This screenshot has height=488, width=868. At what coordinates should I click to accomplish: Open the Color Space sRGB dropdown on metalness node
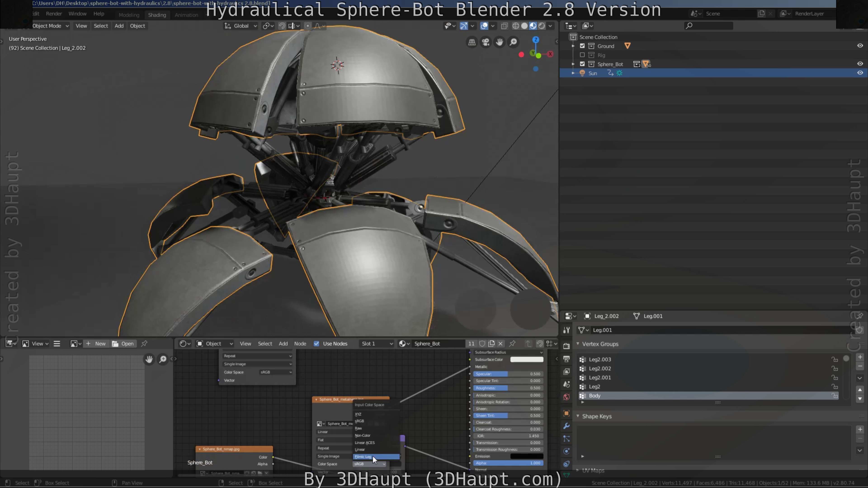pos(369,464)
